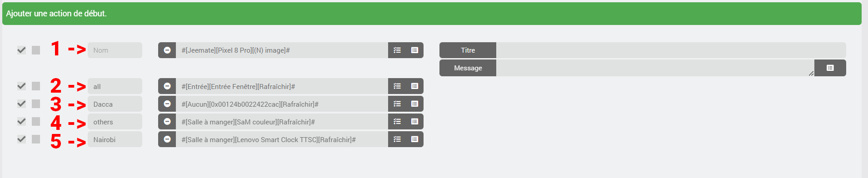Open action list for SaM couleur row
The width and height of the screenshot is (868, 178).
click(x=397, y=122)
